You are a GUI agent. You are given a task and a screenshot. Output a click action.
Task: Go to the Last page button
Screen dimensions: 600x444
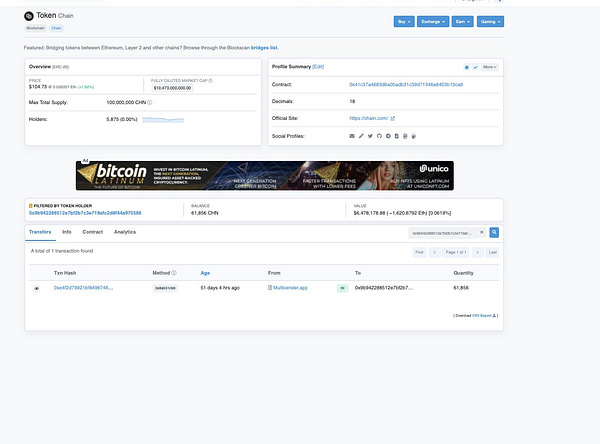click(492, 252)
